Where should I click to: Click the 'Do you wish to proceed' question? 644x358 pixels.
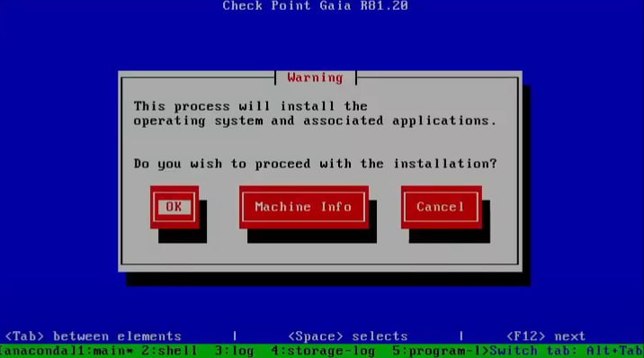(315, 164)
